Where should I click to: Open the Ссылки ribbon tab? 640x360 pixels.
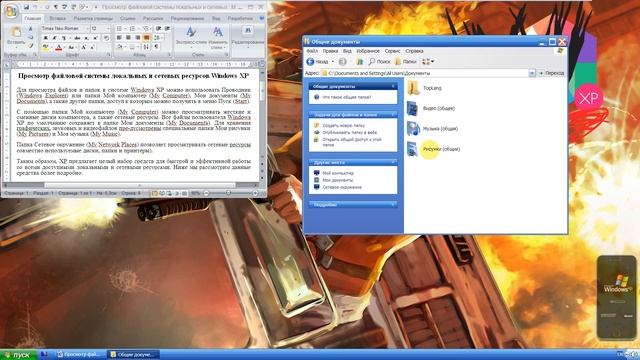click(x=127, y=18)
